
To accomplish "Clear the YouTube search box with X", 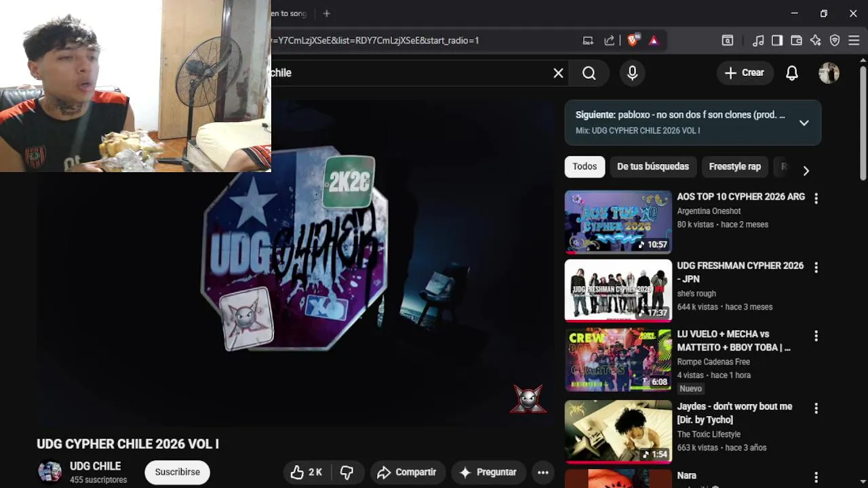I will pos(558,73).
